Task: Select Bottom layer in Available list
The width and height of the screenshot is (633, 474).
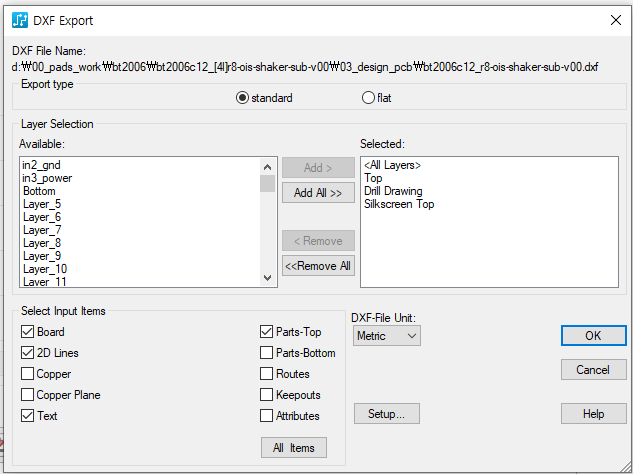Action: coord(40,191)
